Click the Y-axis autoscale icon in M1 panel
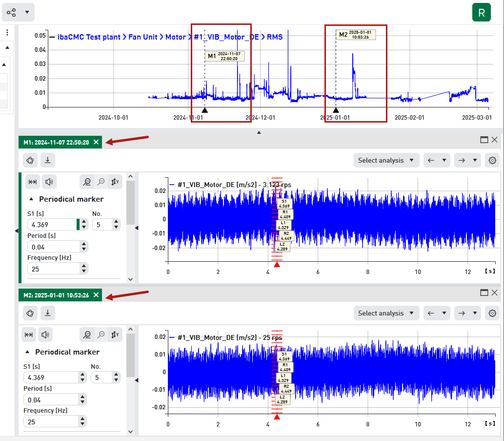 pos(115,182)
